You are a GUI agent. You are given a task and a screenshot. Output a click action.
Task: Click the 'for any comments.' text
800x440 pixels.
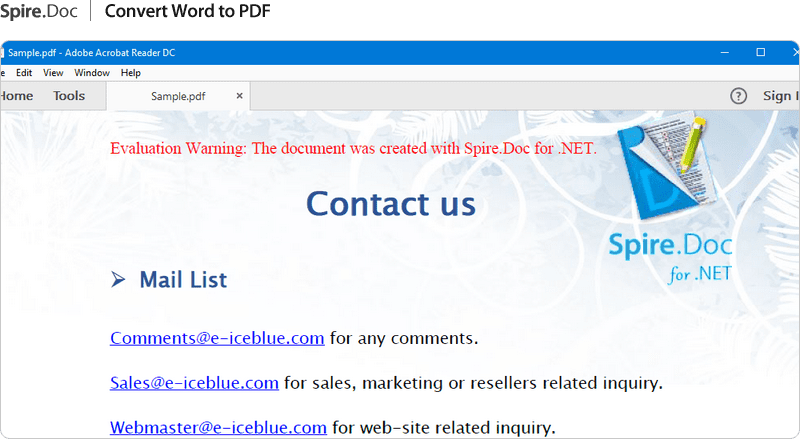coord(404,338)
